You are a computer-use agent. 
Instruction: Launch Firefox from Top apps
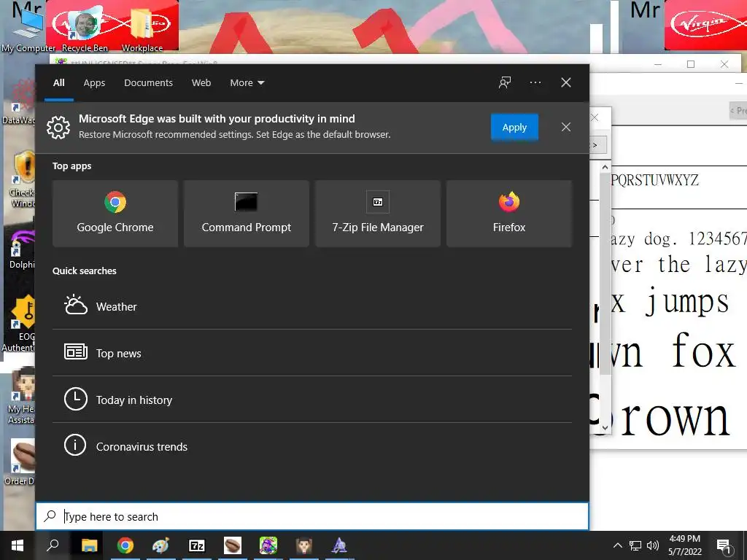508,214
